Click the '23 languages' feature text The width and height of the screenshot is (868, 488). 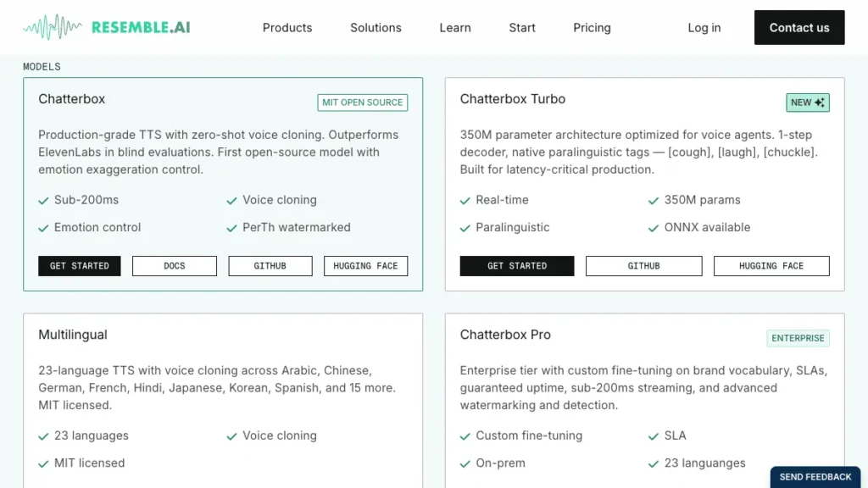92,435
